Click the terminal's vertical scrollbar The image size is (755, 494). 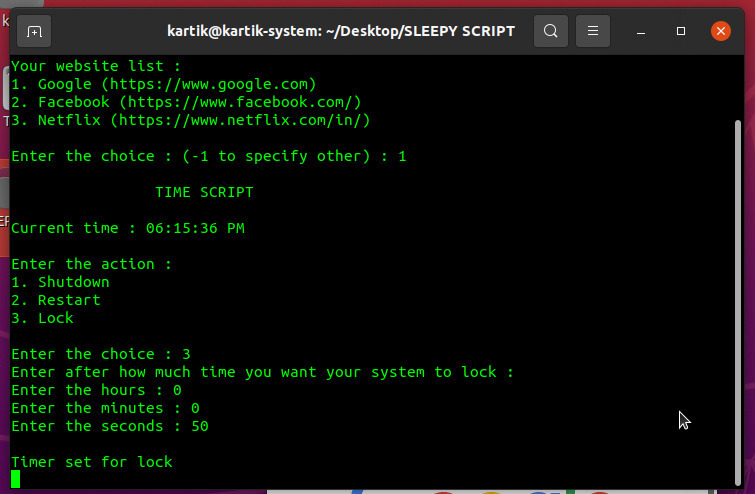point(738,302)
